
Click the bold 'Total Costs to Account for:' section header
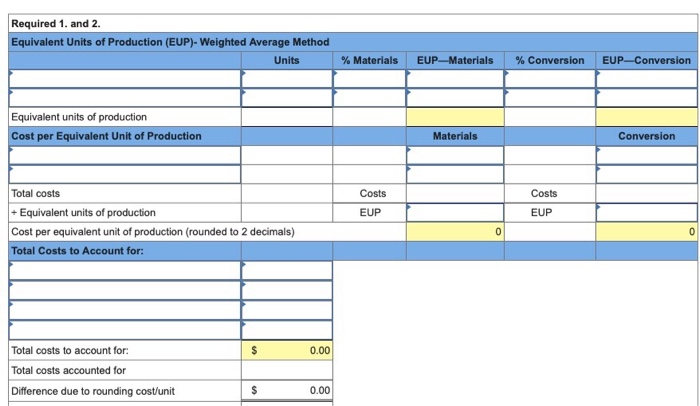tap(77, 251)
